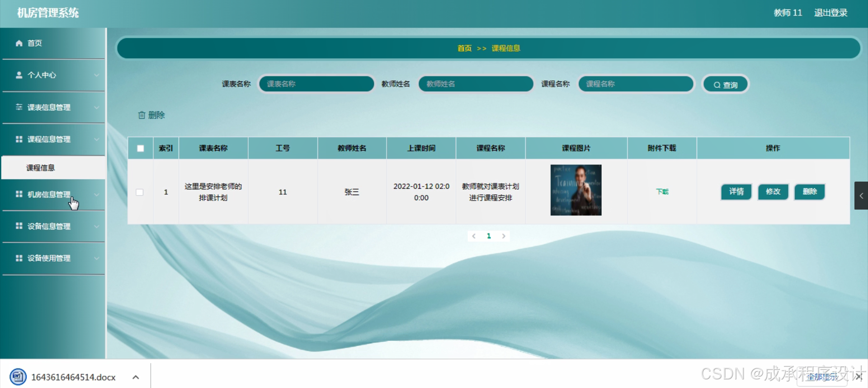
Task: Click the sliders icon beside 课表信息管理
Action: coord(19,107)
